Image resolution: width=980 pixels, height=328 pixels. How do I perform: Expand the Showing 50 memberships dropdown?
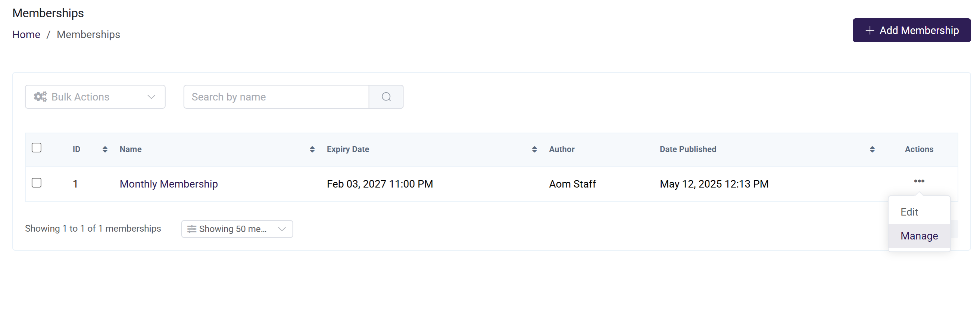pyautogui.click(x=237, y=229)
